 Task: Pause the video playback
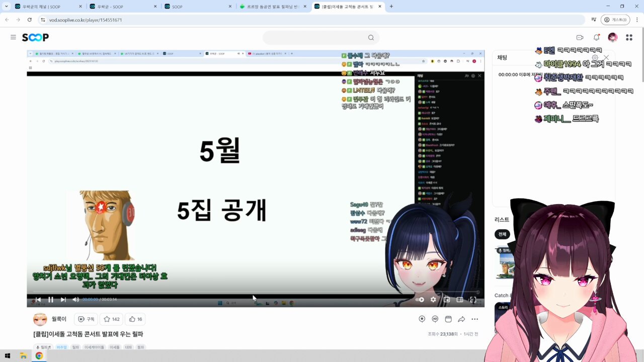tap(51, 300)
